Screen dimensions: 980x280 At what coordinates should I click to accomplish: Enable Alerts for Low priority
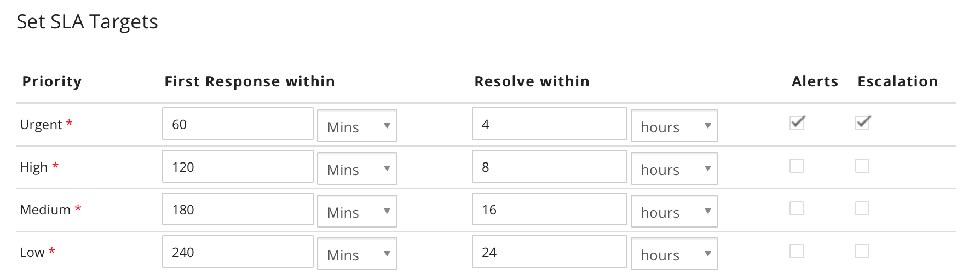click(797, 251)
